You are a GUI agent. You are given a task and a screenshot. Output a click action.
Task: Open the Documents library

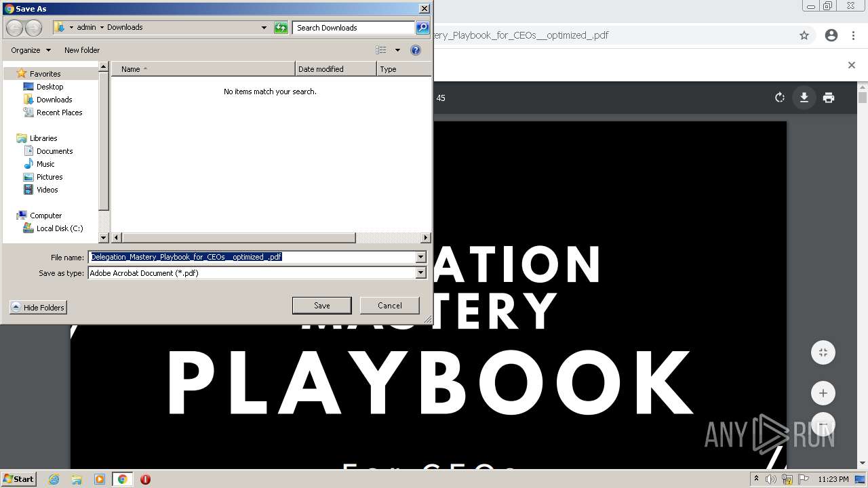click(x=54, y=151)
